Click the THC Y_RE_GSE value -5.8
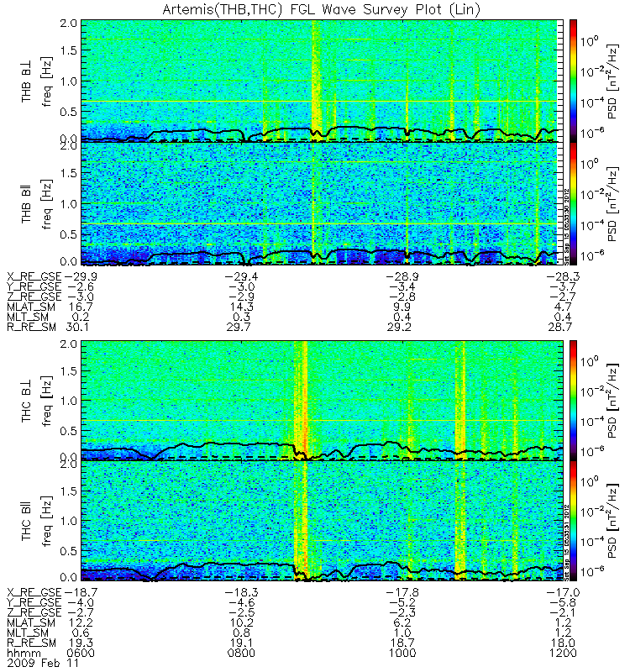Image resolution: width=630 pixels, height=672 pixels. 563,602
